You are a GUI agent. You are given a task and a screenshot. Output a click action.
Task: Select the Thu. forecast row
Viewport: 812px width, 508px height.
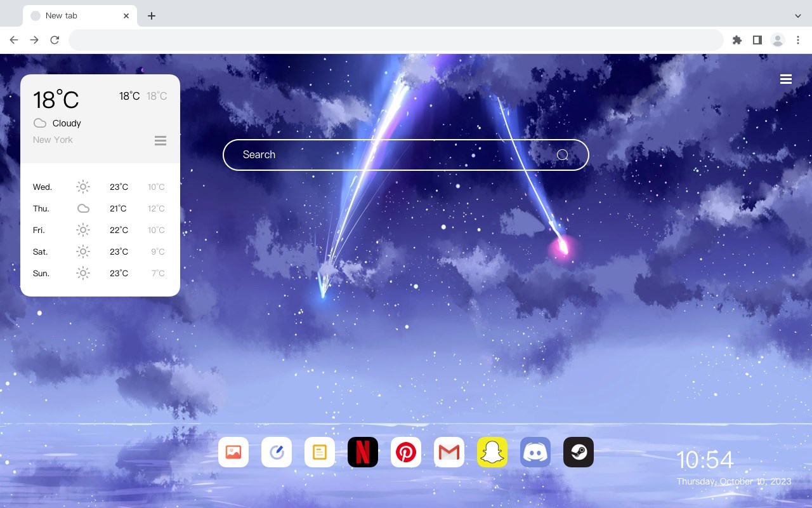100,208
